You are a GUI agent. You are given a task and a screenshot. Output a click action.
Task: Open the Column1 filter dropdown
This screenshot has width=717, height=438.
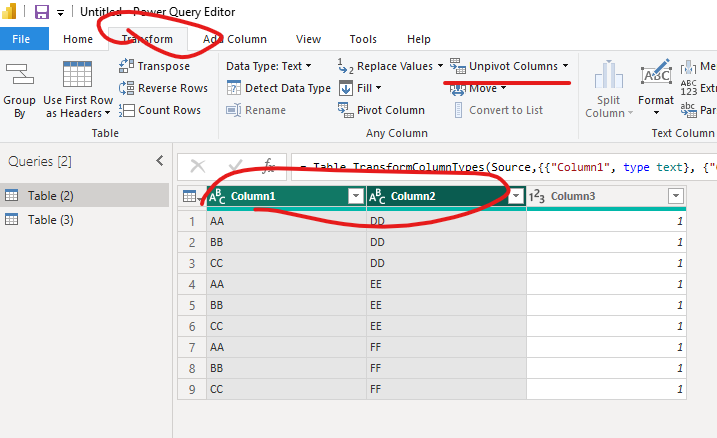pos(355,196)
